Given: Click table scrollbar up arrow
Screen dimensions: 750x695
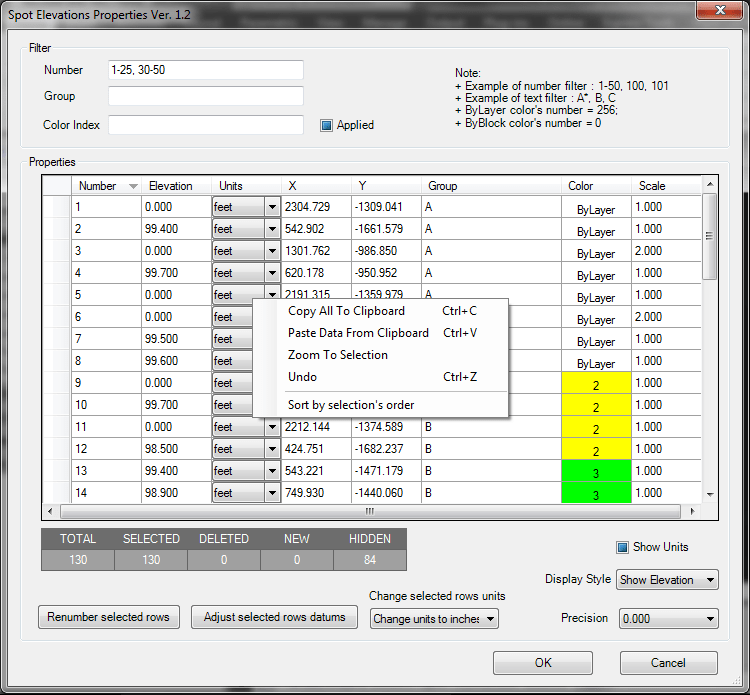Looking at the screenshot, I should coord(710,184).
